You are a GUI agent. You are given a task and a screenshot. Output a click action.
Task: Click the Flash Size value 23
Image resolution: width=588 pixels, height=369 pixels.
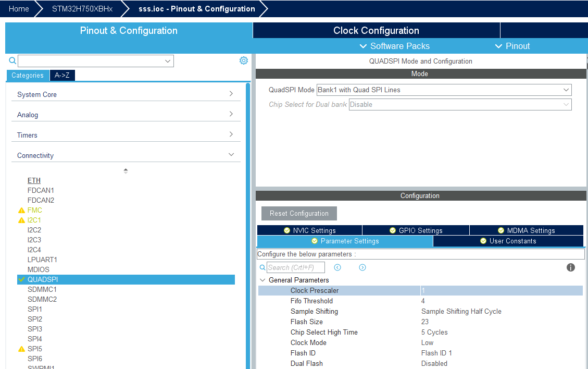coord(425,322)
